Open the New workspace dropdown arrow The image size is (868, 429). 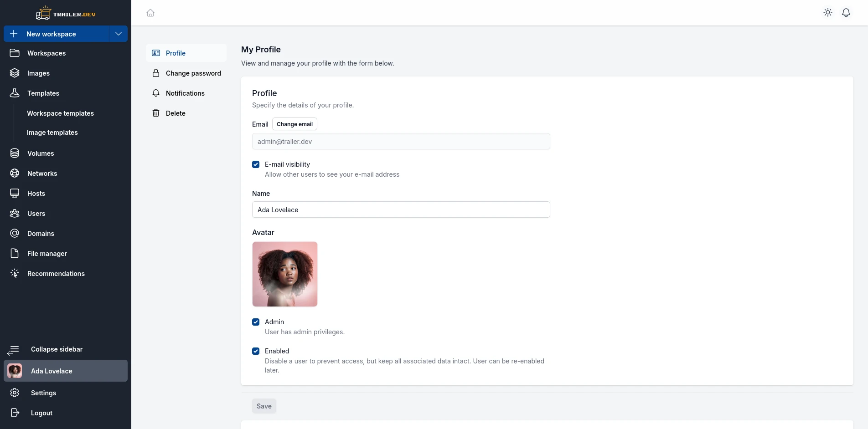click(119, 34)
